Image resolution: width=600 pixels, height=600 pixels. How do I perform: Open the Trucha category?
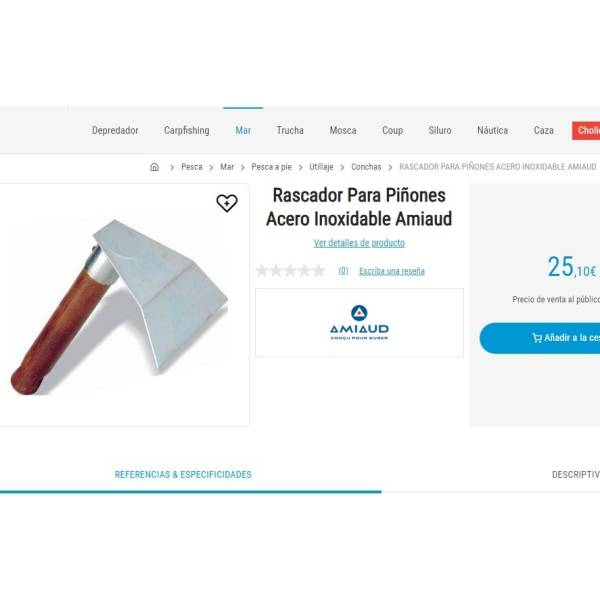coord(290,130)
